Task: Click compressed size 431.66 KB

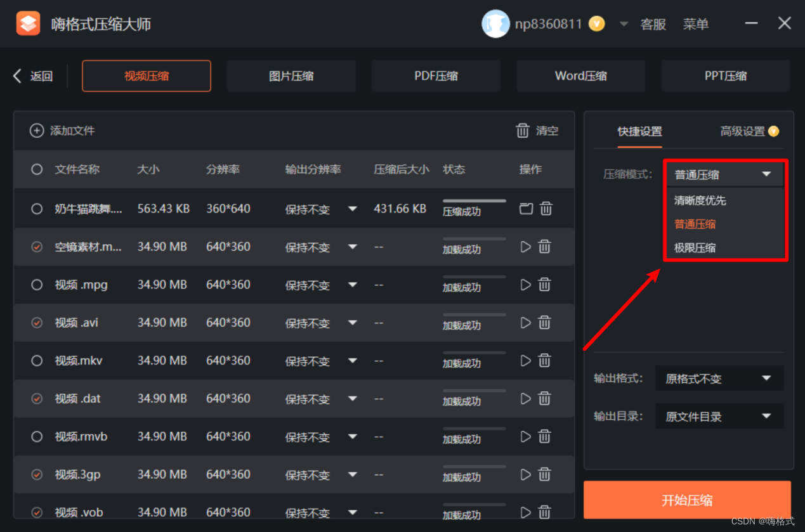Action: pyautogui.click(x=400, y=209)
